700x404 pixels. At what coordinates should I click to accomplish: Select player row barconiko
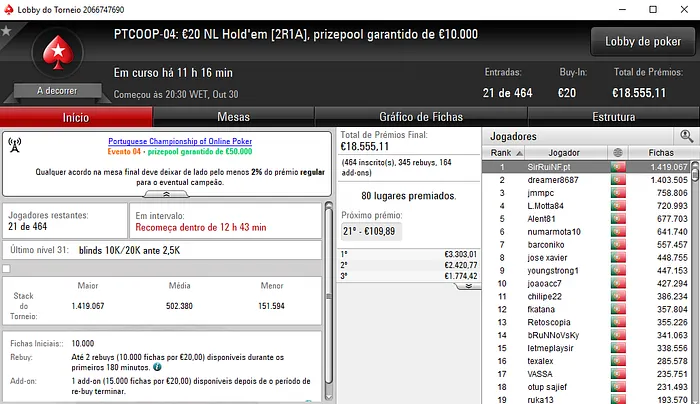(x=587, y=245)
